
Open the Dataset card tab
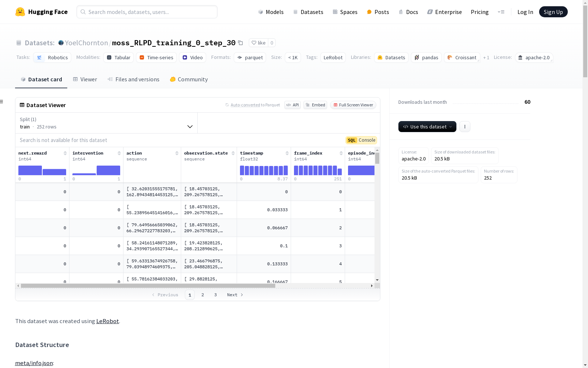tap(41, 79)
